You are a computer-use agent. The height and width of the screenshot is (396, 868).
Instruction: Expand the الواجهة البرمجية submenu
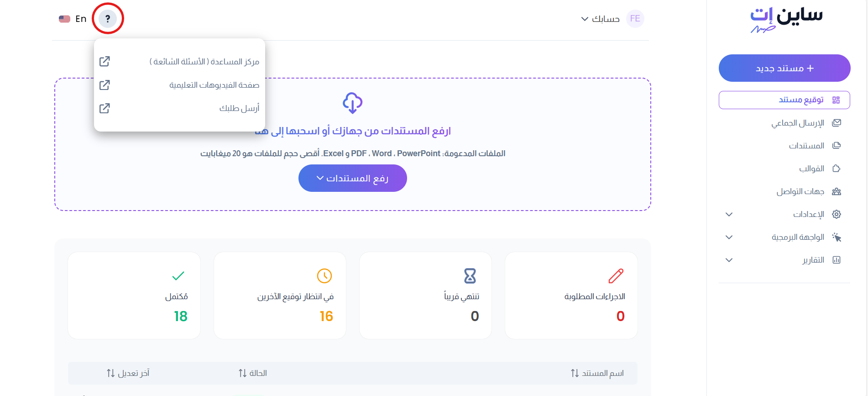click(x=729, y=237)
